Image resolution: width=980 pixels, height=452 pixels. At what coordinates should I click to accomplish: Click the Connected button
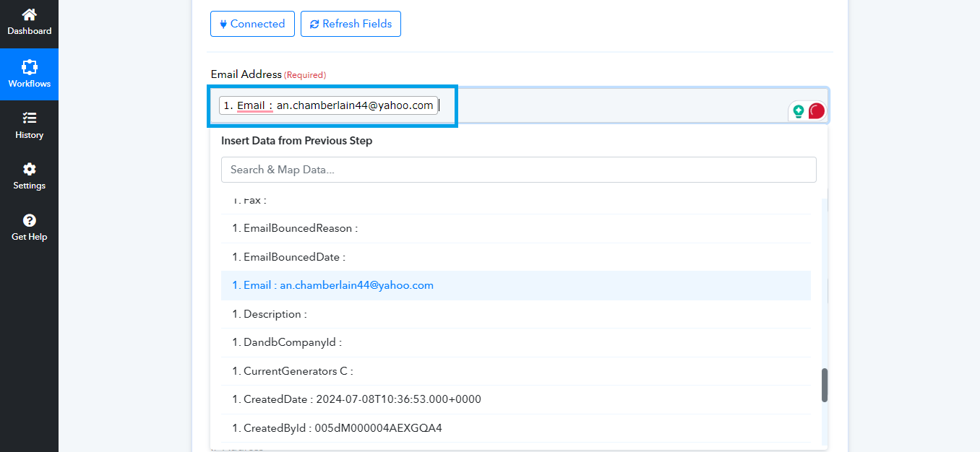252,24
